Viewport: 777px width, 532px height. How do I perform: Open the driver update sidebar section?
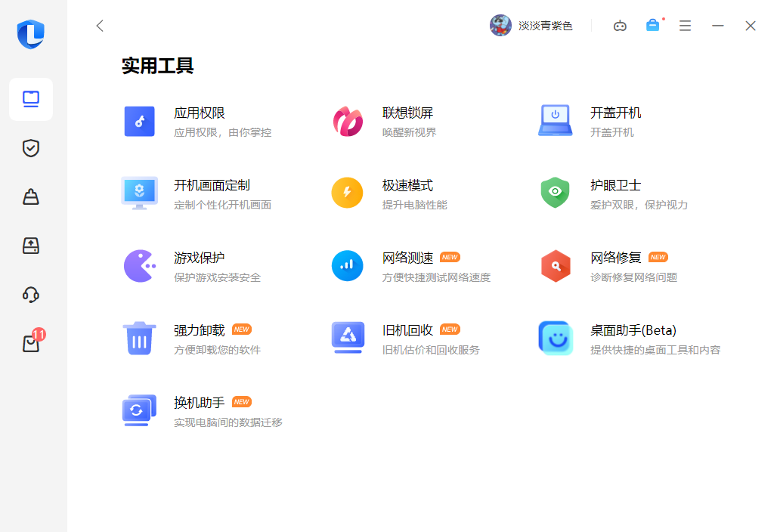(x=31, y=245)
